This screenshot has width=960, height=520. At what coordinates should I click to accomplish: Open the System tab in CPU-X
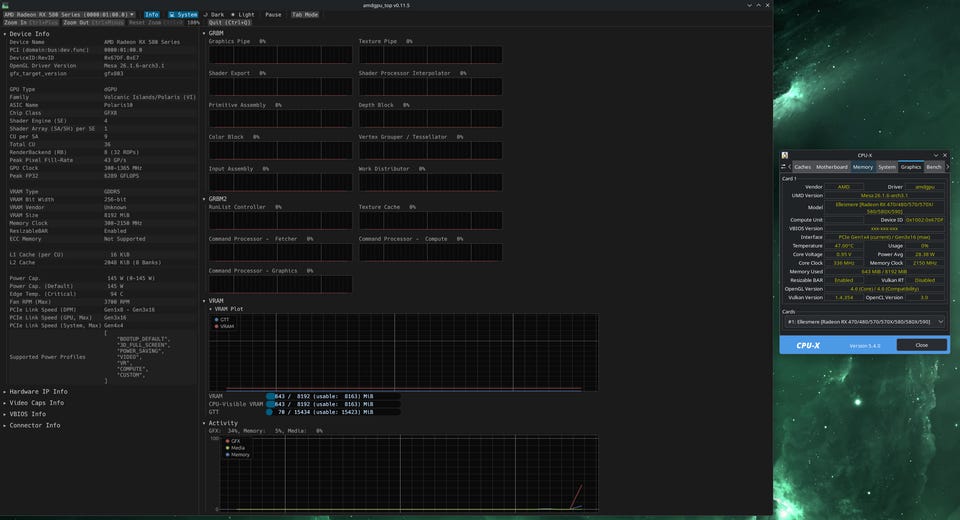(x=887, y=167)
